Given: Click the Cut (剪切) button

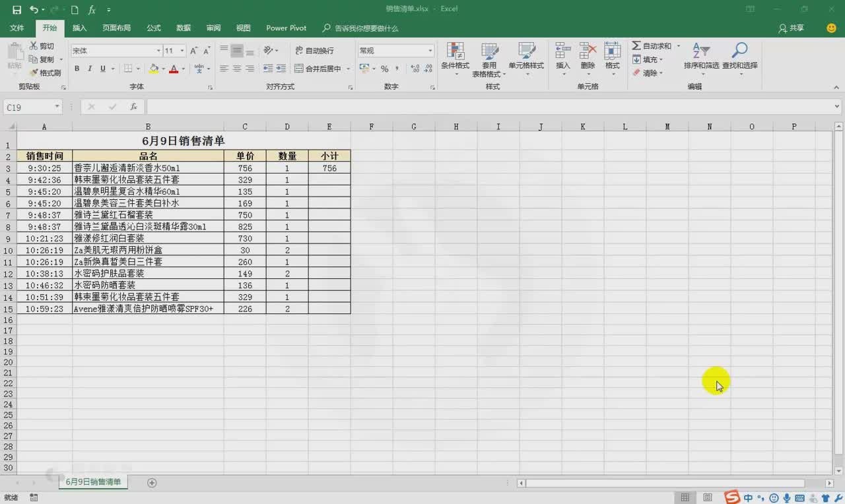Looking at the screenshot, I should pos(42,46).
